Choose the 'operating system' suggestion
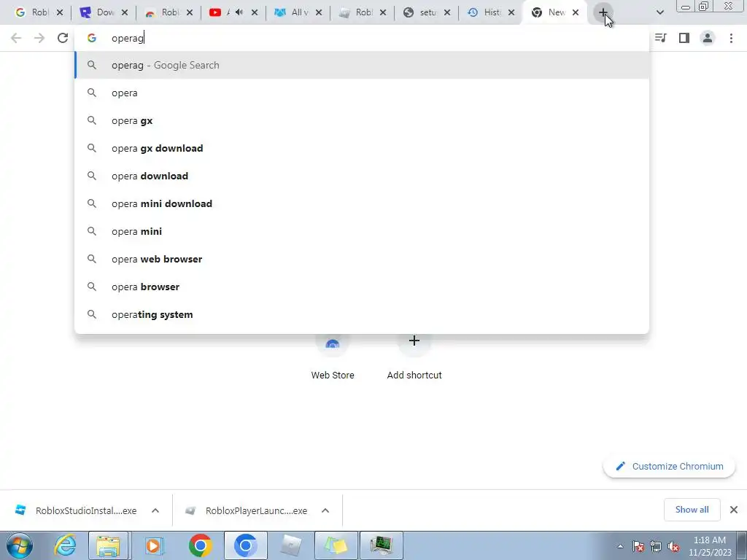747x560 pixels. 362,314
